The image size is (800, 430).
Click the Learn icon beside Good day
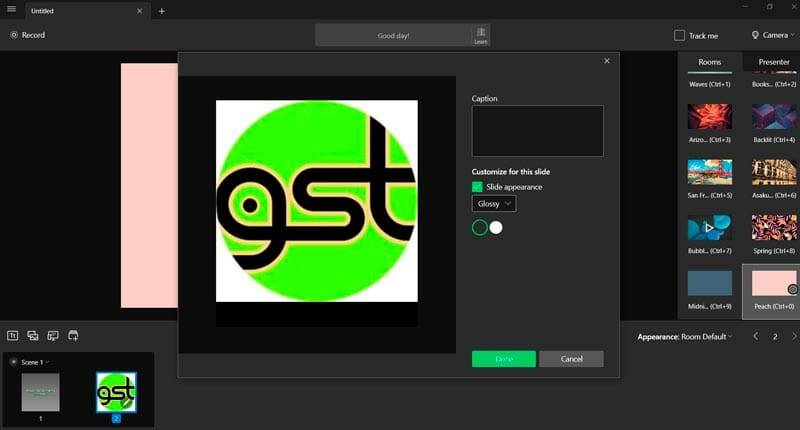(x=480, y=36)
